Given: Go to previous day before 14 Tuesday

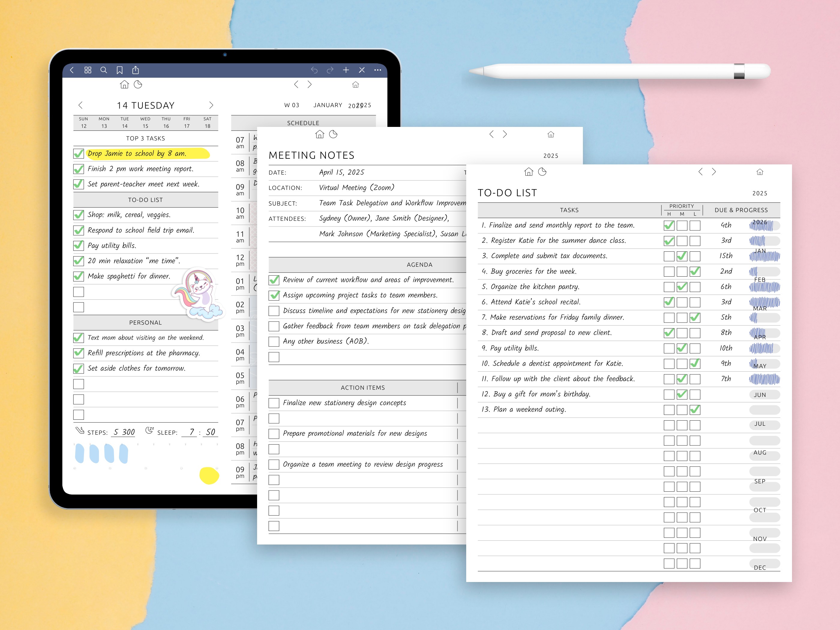Looking at the screenshot, I should coord(80,105).
